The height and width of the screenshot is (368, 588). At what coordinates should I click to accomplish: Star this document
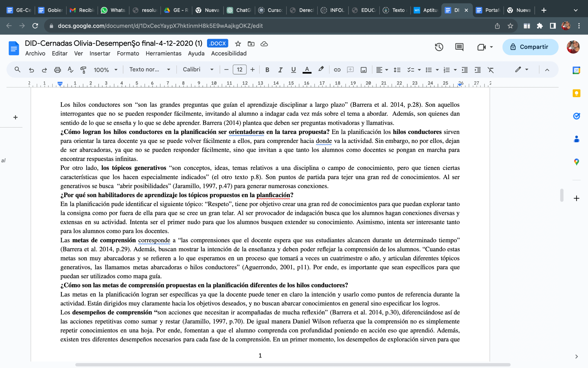238,44
